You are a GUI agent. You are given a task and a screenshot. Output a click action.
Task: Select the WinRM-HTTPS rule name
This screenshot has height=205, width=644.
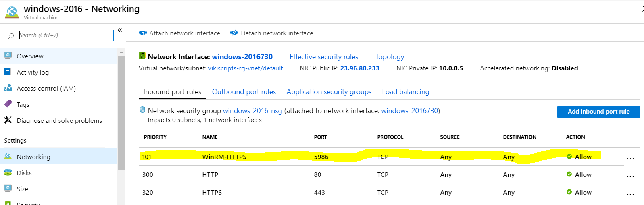[x=224, y=157]
